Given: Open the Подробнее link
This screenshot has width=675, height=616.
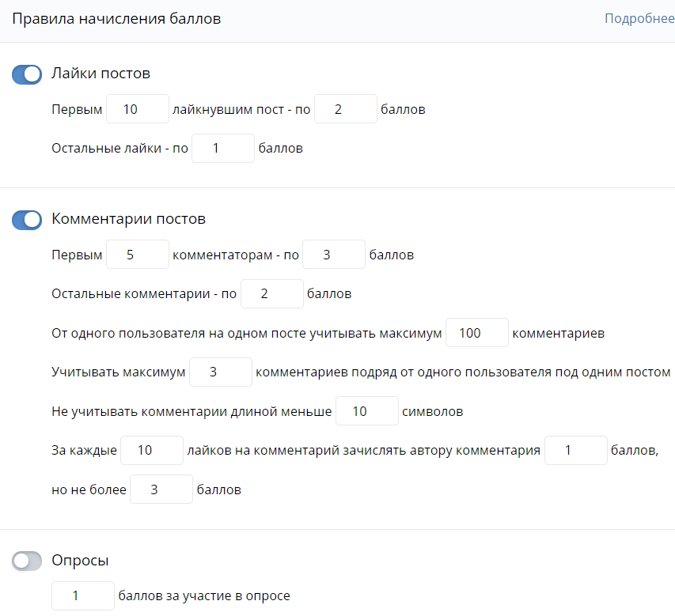Looking at the screenshot, I should [639, 19].
